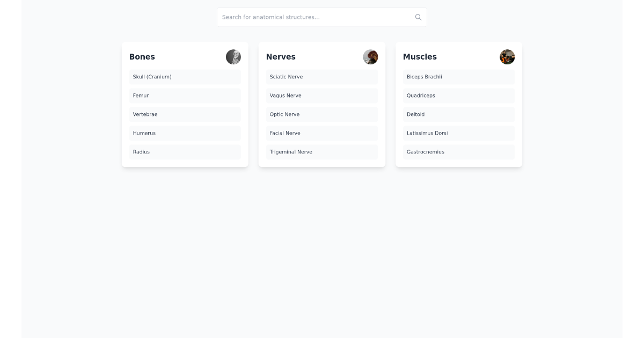Select the Femur list item

185,95
